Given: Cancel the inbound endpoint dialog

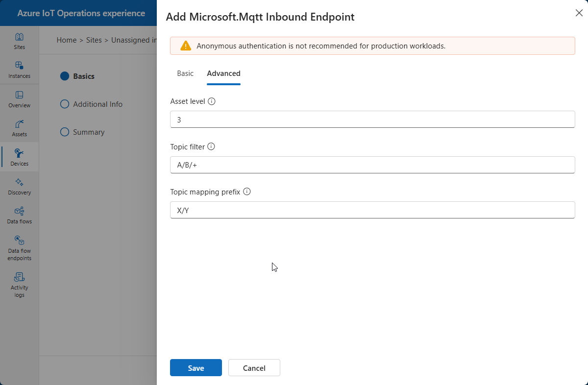Looking at the screenshot, I should point(254,368).
